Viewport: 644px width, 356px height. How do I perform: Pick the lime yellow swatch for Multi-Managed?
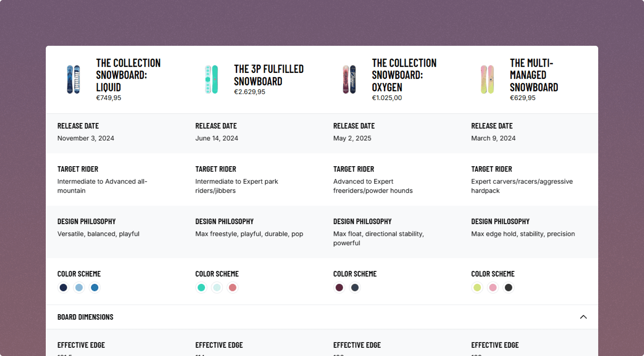click(477, 287)
